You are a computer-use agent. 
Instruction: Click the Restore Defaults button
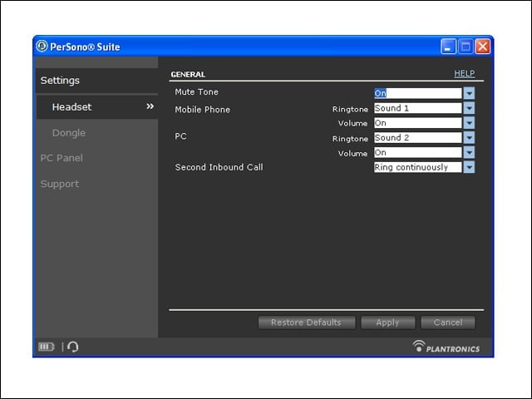[307, 323]
